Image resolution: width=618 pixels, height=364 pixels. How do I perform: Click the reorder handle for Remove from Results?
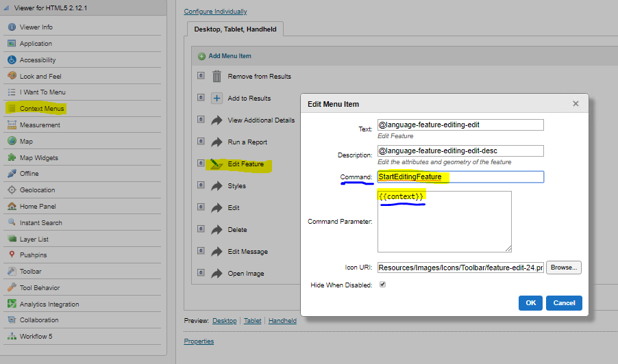(x=201, y=75)
